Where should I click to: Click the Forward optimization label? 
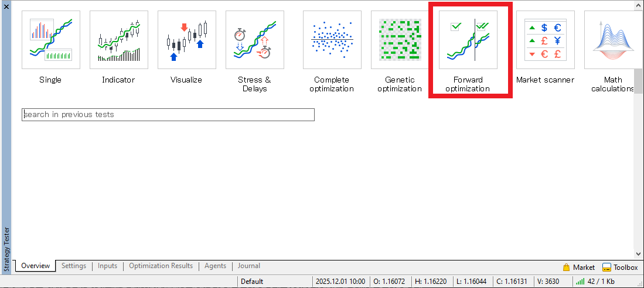(x=468, y=84)
